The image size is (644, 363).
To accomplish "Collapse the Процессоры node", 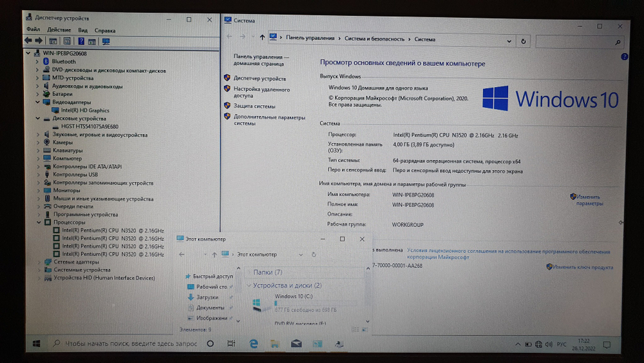I will (39, 222).
